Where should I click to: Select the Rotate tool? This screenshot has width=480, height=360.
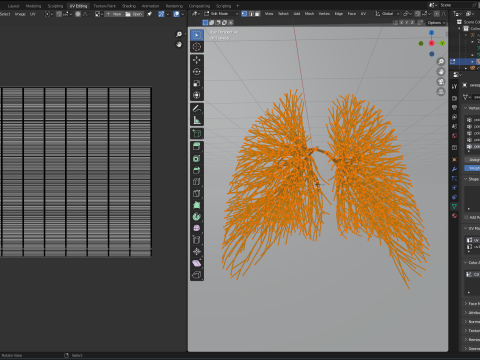tap(197, 72)
